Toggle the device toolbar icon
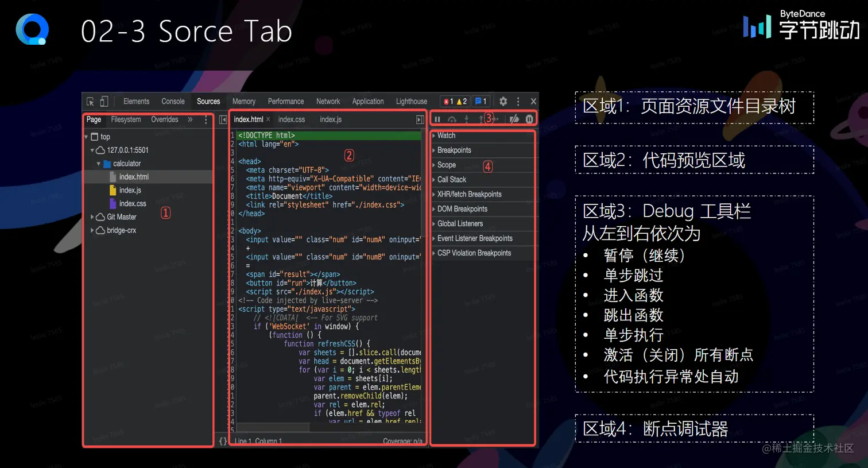868x468 pixels. pos(104,102)
